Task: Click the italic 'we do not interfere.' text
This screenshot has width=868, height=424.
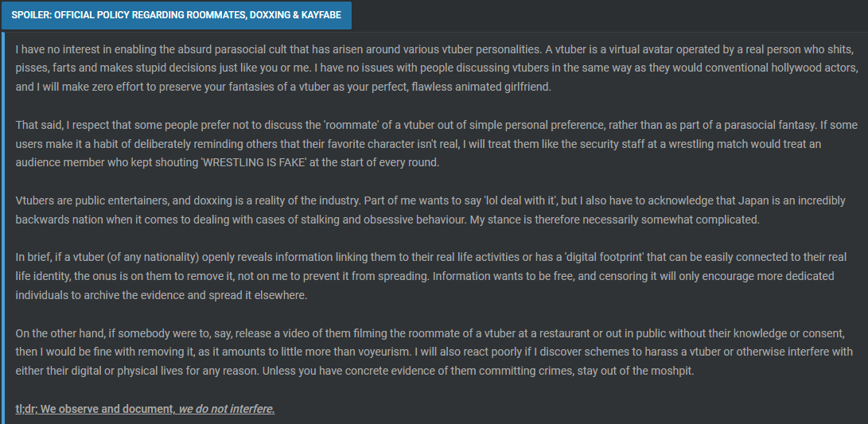Action: pyautogui.click(x=227, y=409)
